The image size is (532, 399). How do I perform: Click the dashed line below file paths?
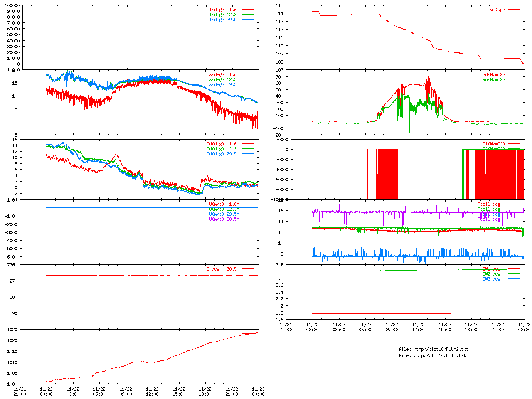pyautogui.click(x=399, y=362)
